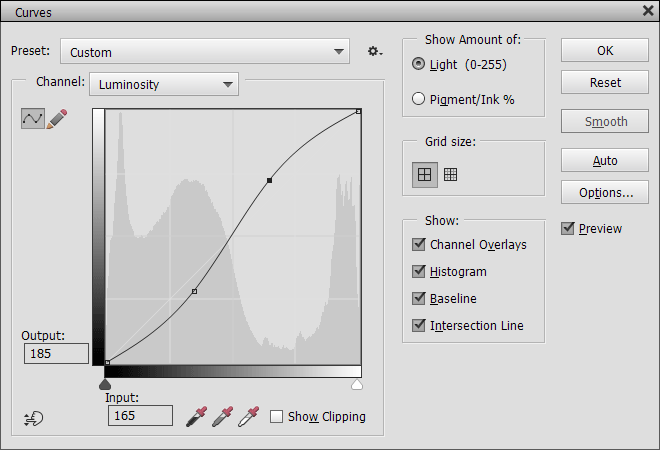Pick the white point eyedropper
660x450 pixels.
tap(249, 416)
